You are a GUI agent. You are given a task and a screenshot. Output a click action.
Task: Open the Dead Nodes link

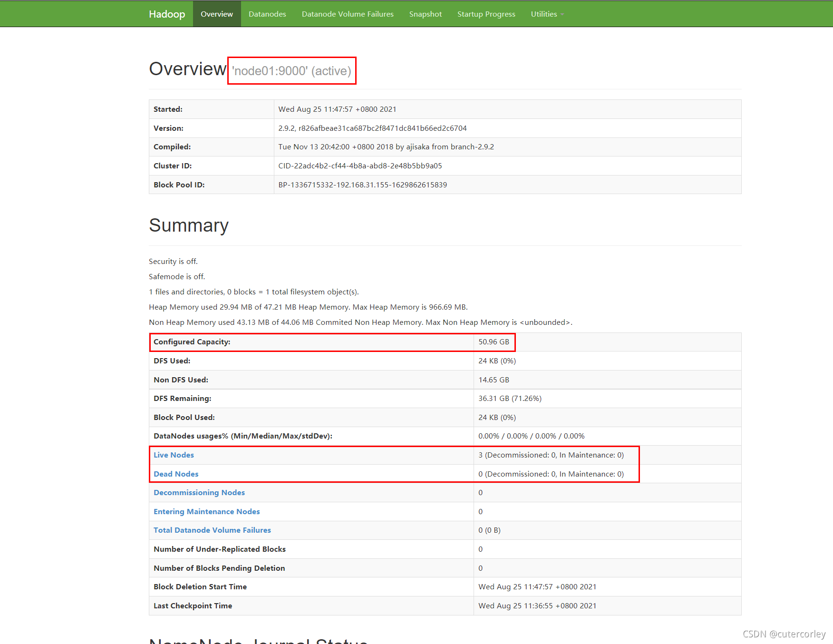(176, 474)
